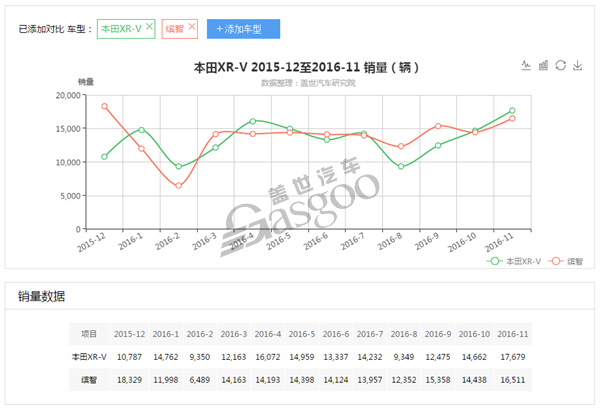Image resolution: width=600 pixels, height=410 pixels.
Task: Select the 缤智 row label in table
Action: coord(89,380)
